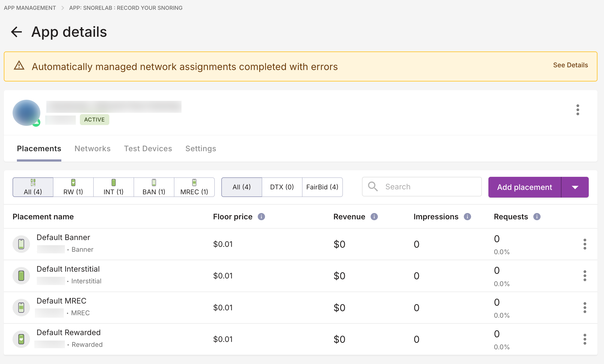The image size is (604, 364).
Task: Click the blurred app icon thumbnail
Action: point(26,113)
